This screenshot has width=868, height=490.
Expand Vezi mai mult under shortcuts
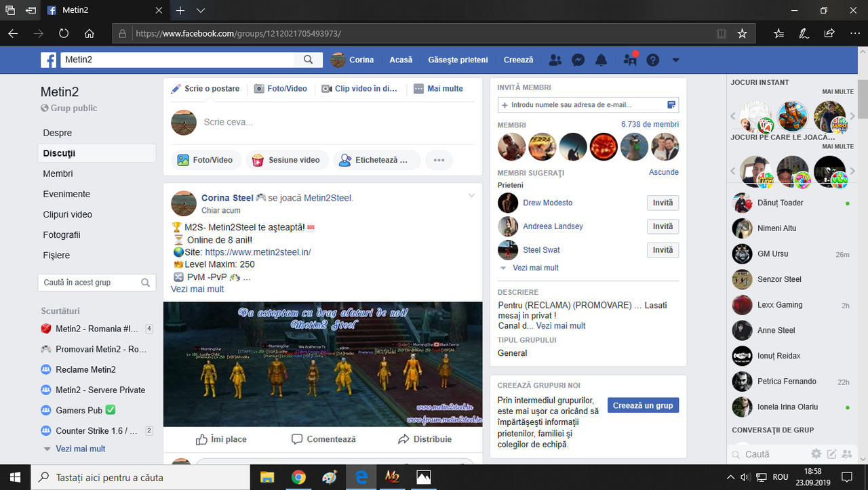pos(80,449)
